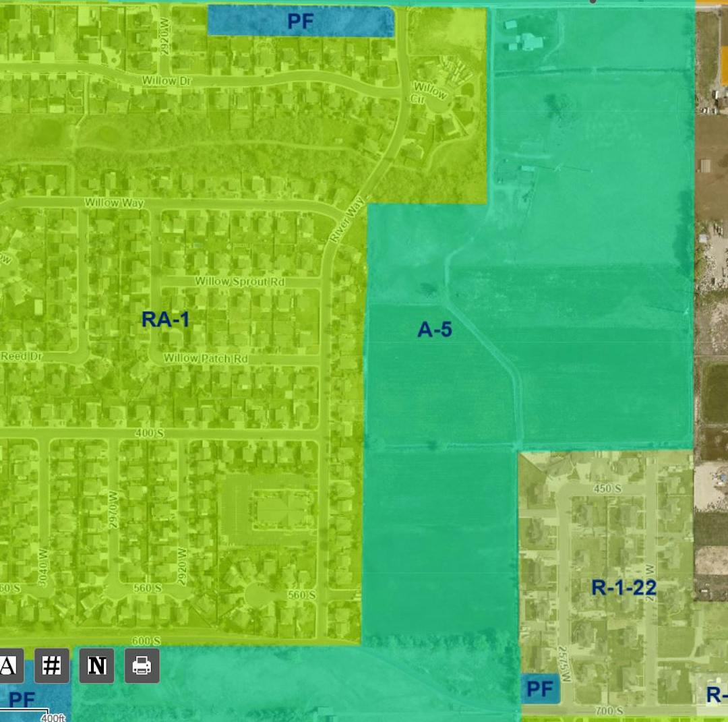This screenshot has width=728, height=722.
Task: Click the 'N' north arrow button
Action: [96, 666]
